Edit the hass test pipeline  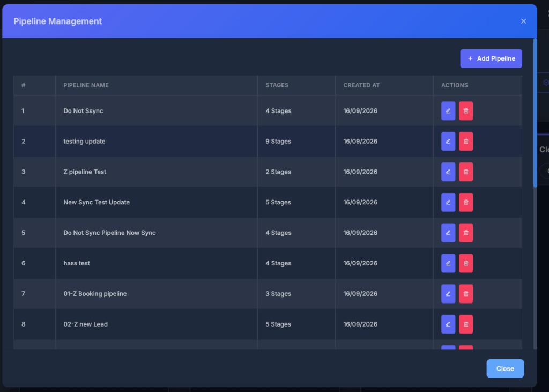click(448, 263)
